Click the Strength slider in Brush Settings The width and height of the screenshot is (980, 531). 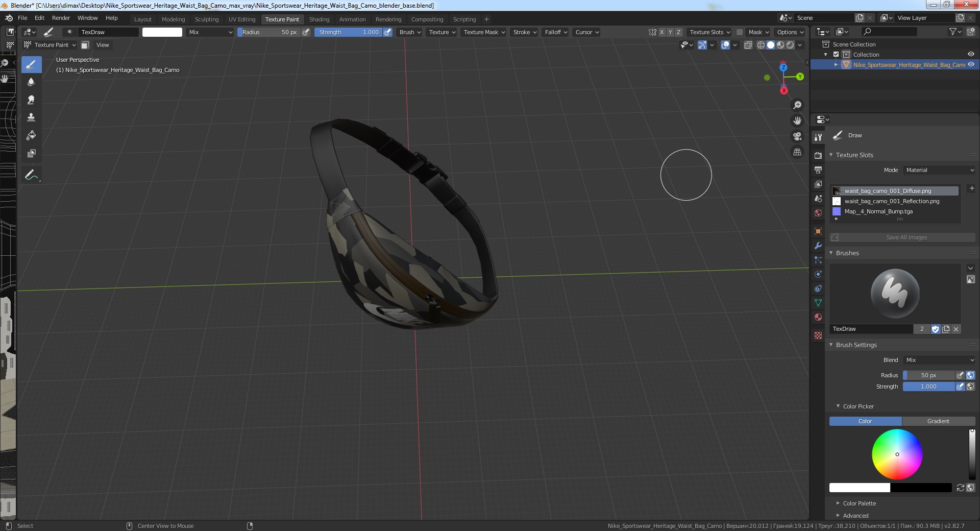928,387
